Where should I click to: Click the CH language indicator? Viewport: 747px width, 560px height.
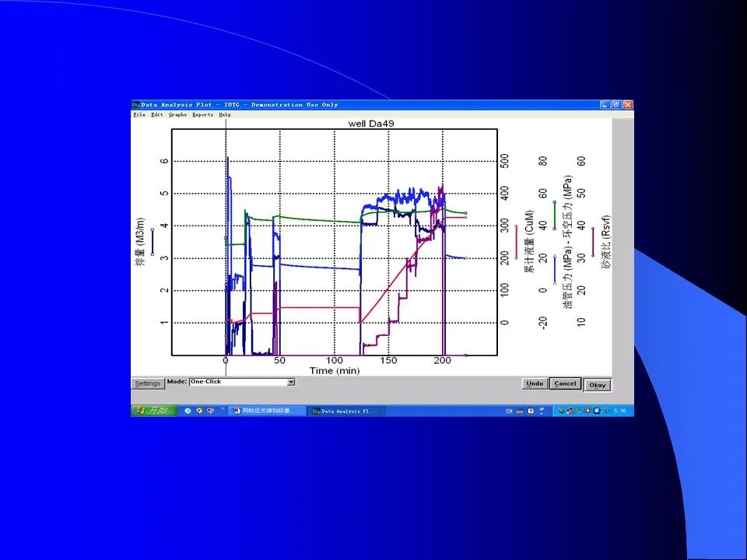[509, 411]
